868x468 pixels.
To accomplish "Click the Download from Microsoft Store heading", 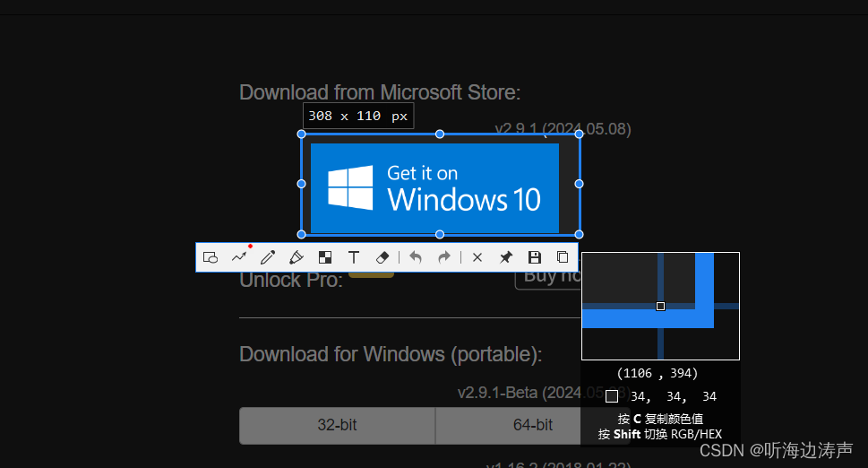I will tap(380, 92).
